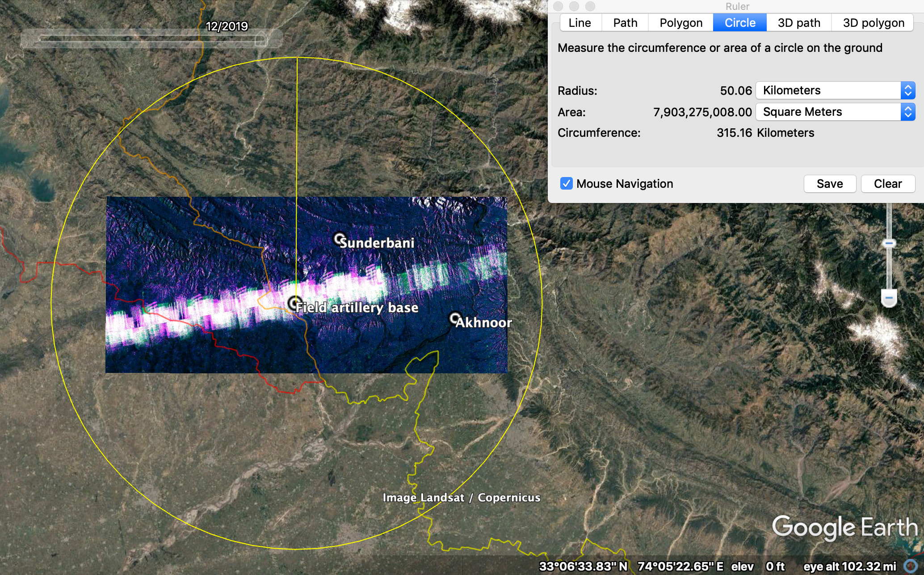This screenshot has height=575, width=924.
Task: Click the circumference value 315.16
Action: (735, 133)
